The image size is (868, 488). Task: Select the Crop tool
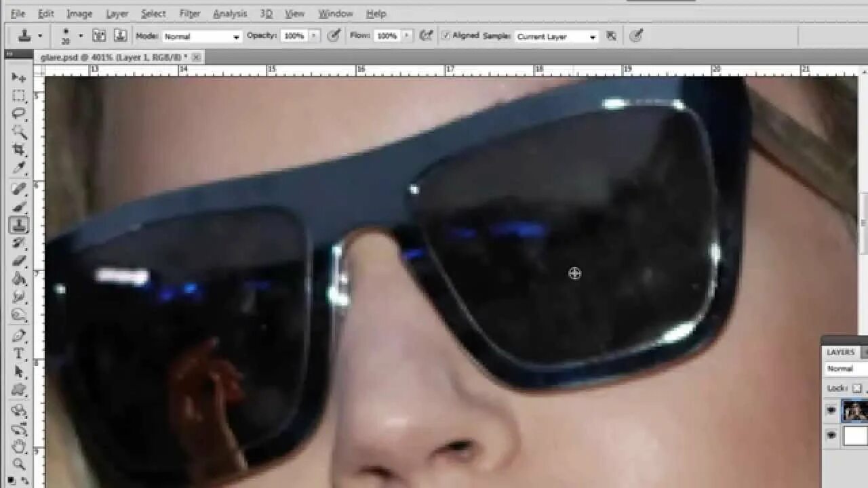tap(19, 150)
